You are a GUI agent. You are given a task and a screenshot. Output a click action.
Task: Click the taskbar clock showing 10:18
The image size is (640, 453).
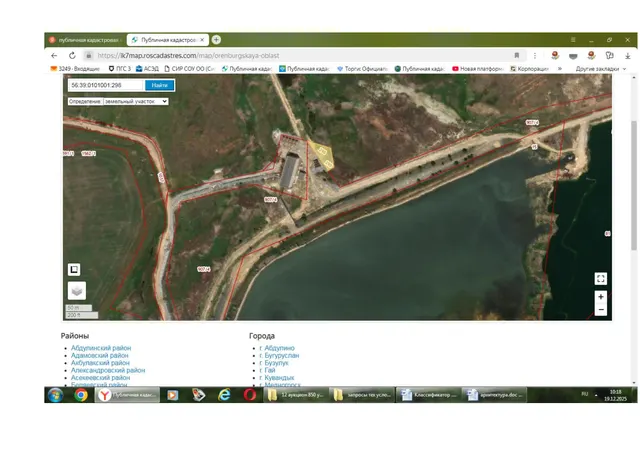coord(615,395)
